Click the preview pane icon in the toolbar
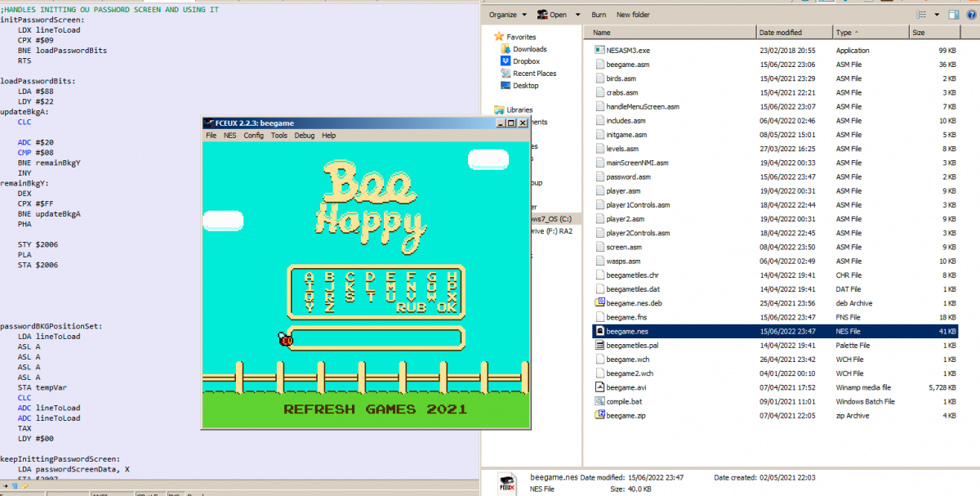 tap(952, 14)
